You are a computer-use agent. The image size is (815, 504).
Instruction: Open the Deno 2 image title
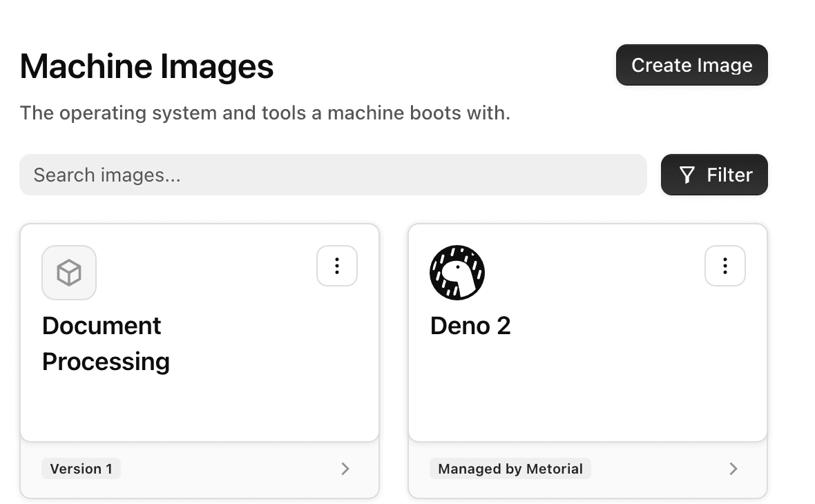[x=470, y=326]
